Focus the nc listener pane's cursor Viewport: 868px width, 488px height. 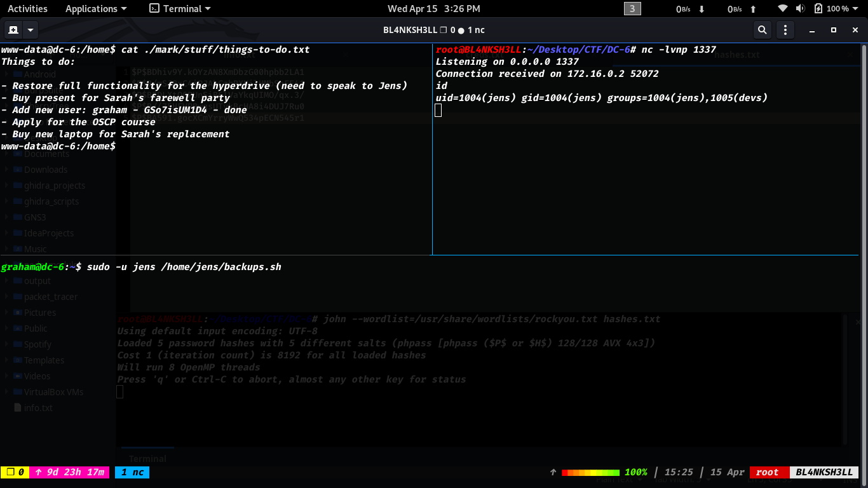click(438, 111)
